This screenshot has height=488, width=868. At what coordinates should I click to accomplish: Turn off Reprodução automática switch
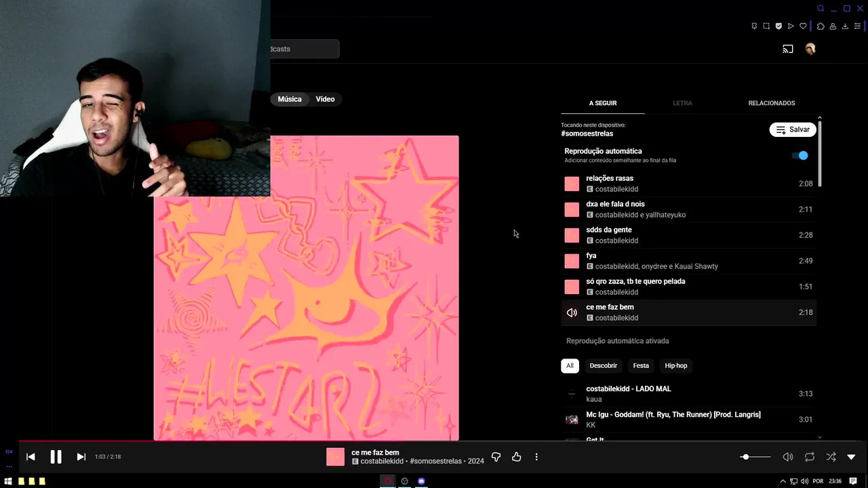point(800,155)
